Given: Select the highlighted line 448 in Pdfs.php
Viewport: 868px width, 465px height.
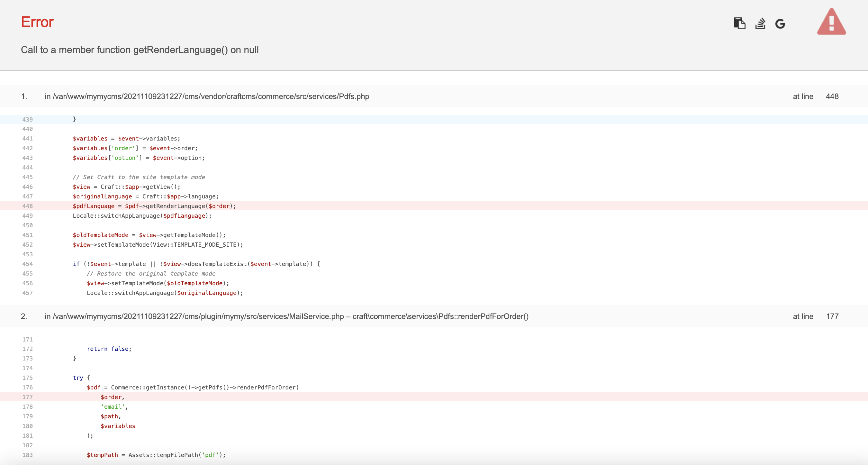Looking at the screenshot, I should [153, 206].
